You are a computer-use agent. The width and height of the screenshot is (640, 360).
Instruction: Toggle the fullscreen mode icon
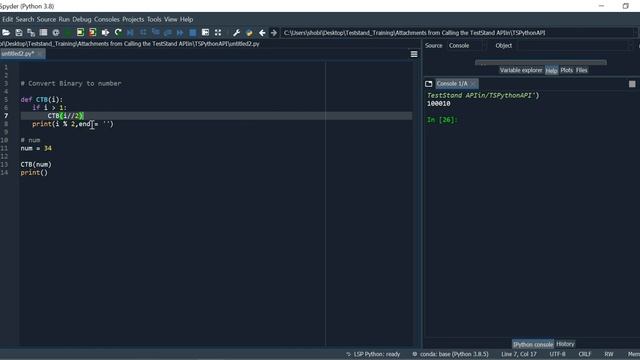click(218, 33)
